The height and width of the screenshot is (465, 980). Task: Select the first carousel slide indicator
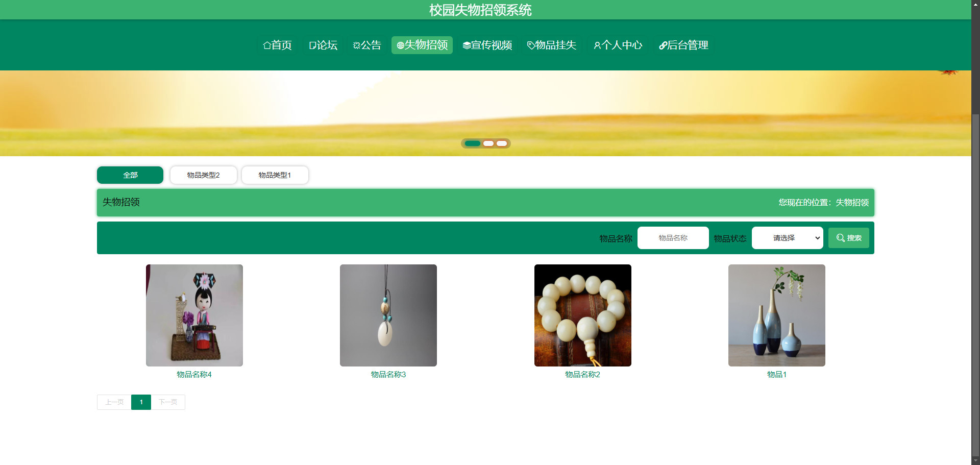472,143
